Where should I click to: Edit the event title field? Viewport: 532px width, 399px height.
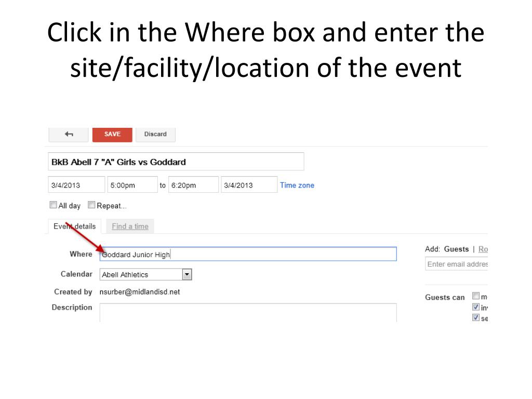[176, 162]
